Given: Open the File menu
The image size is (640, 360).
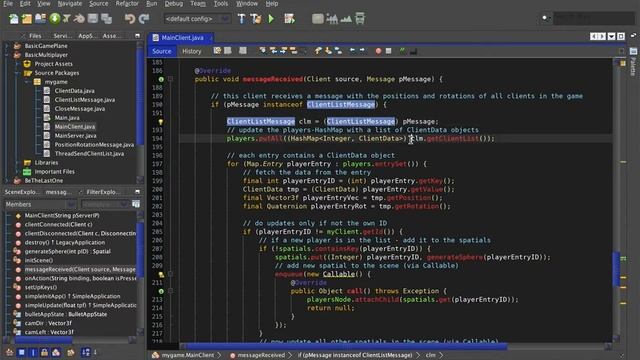Looking at the screenshot, I should point(8,4).
